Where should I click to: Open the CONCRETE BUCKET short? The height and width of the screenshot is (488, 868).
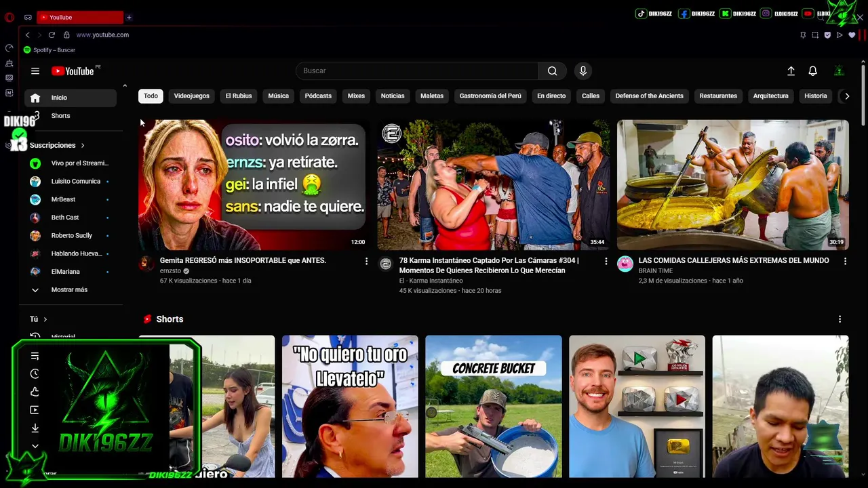pyautogui.click(x=494, y=407)
